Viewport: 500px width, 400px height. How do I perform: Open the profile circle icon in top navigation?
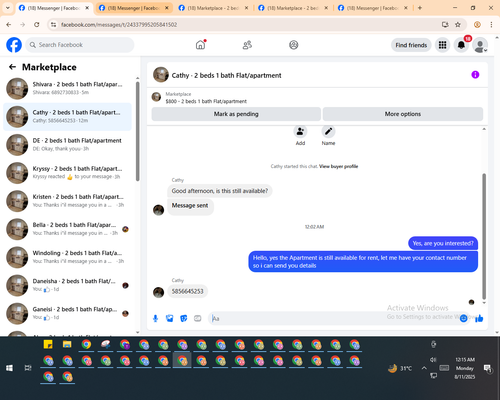click(294, 45)
